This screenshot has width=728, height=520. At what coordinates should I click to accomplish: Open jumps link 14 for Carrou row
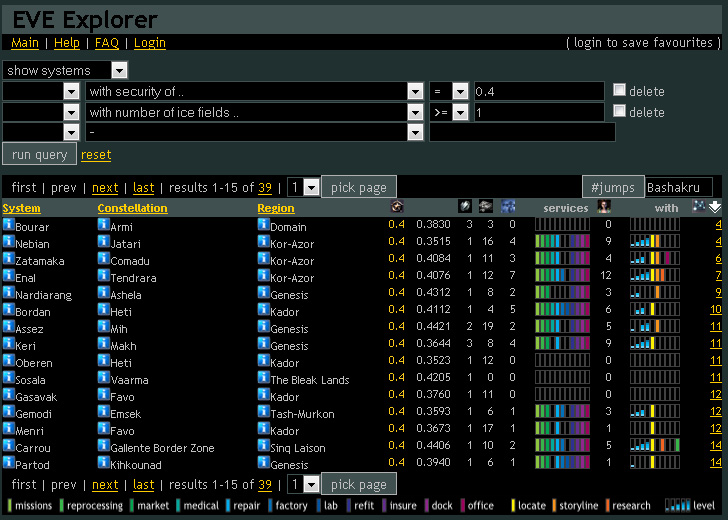pyautogui.click(x=715, y=446)
